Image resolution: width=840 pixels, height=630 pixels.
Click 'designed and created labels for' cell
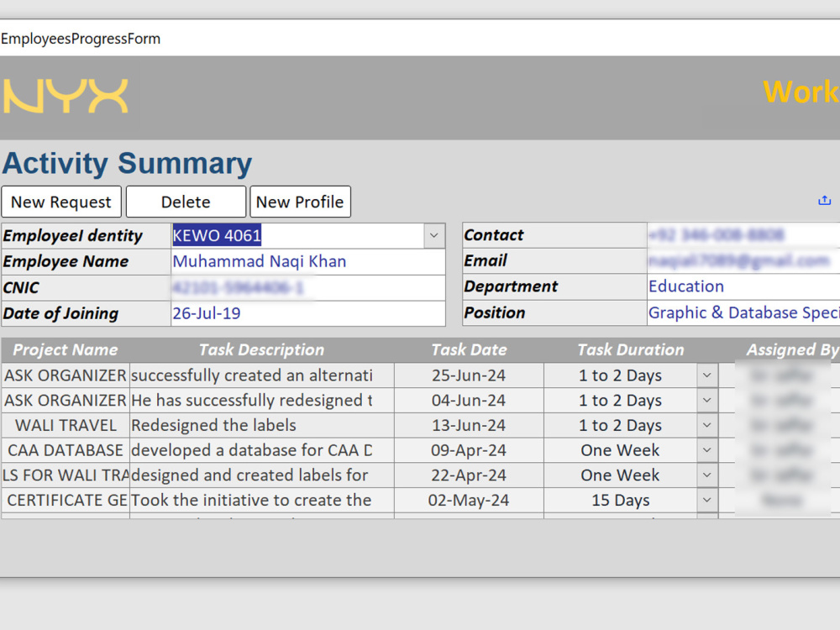point(262,475)
